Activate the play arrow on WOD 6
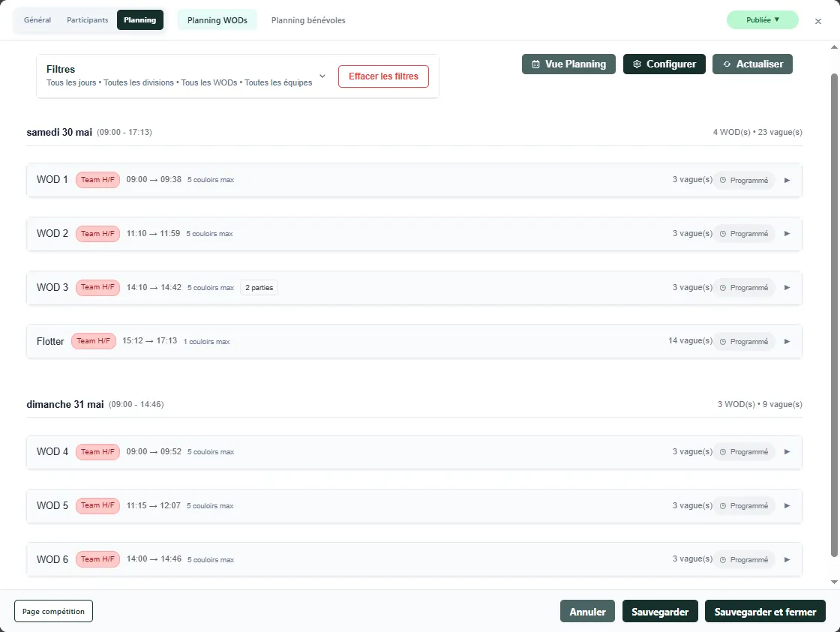Image resolution: width=840 pixels, height=632 pixels. pyautogui.click(x=787, y=559)
